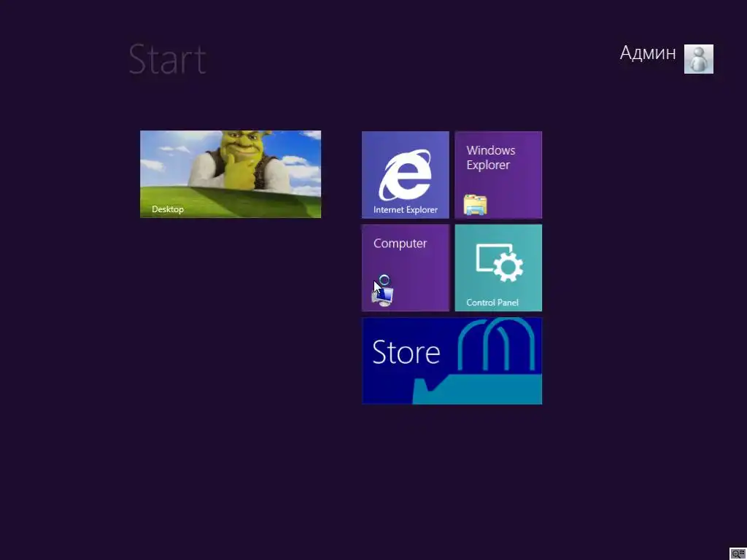This screenshot has height=560, width=747.
Task: Open the Computer tile
Action: tap(406, 268)
